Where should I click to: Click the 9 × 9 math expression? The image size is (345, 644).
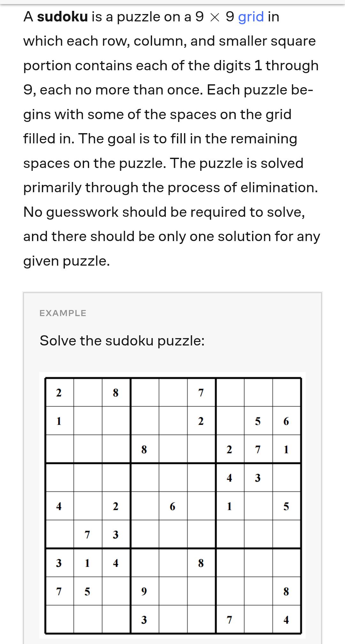(215, 17)
